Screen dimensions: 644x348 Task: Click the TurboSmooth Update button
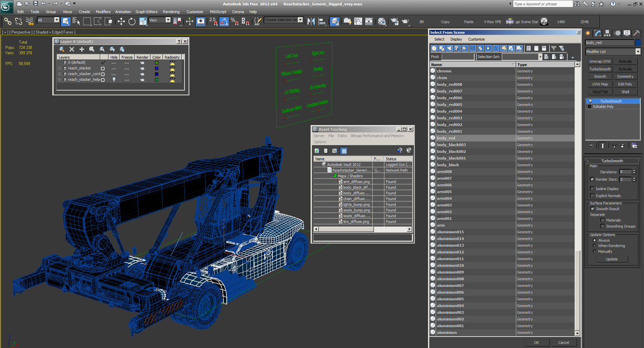click(x=611, y=259)
